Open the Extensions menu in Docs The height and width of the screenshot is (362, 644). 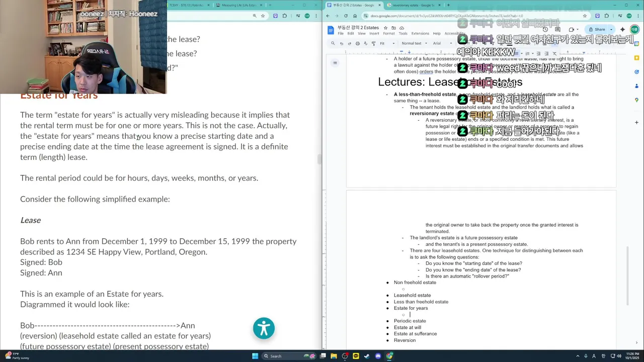420,34
